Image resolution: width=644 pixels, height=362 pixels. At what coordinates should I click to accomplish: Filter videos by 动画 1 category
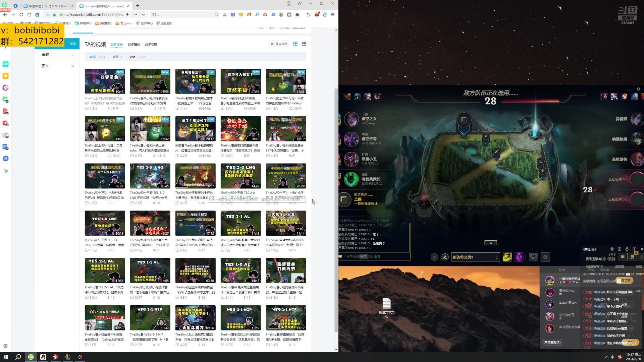click(x=117, y=57)
